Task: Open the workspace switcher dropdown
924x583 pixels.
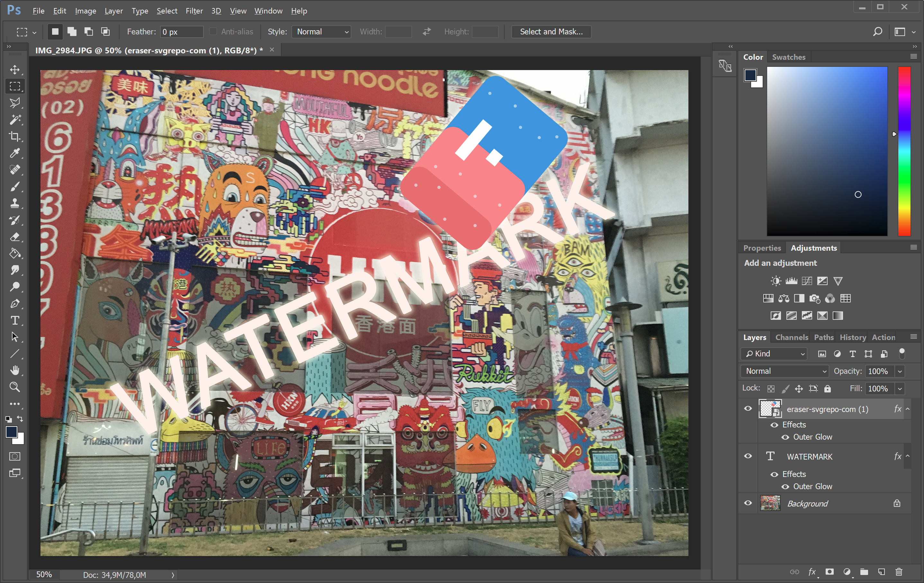Action: (x=913, y=32)
